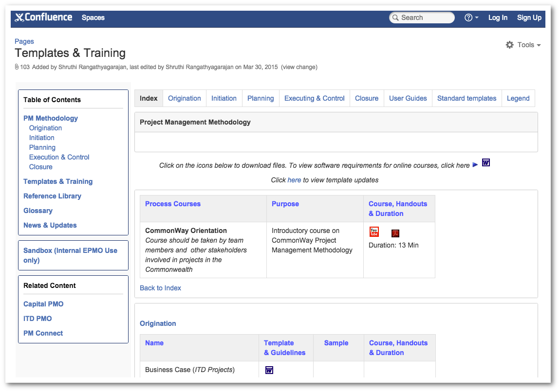Open the User Guides tab

[408, 98]
